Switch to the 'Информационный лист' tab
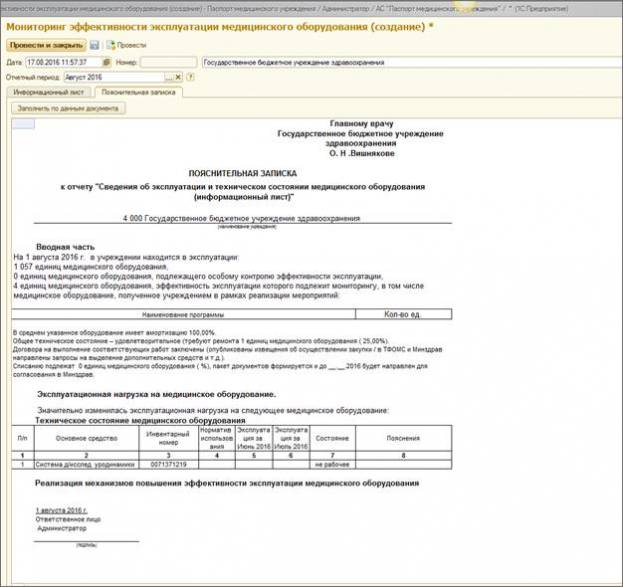 point(54,92)
